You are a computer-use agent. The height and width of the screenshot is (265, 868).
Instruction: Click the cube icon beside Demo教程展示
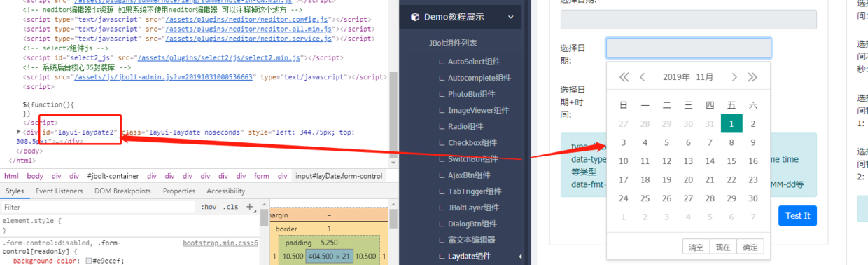(415, 17)
